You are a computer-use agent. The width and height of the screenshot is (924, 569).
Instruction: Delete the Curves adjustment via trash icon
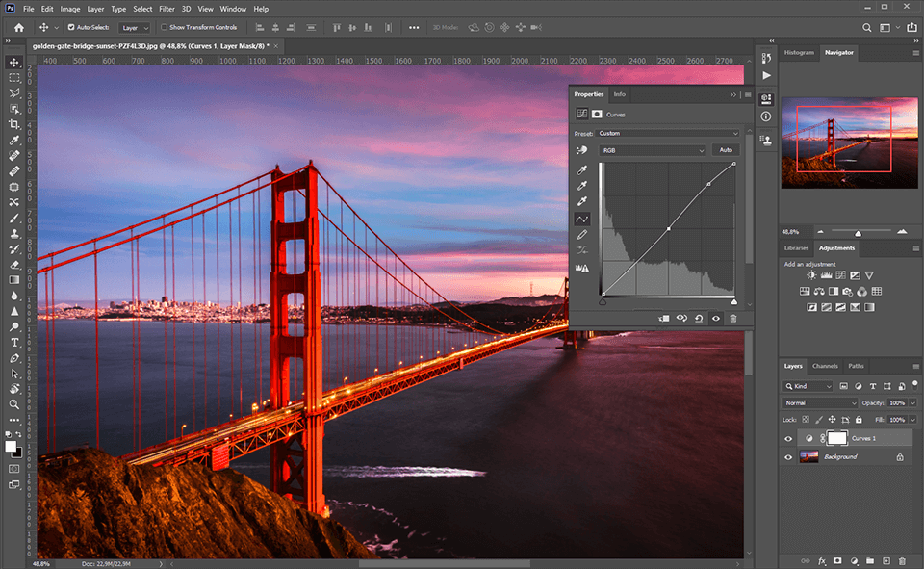733,318
